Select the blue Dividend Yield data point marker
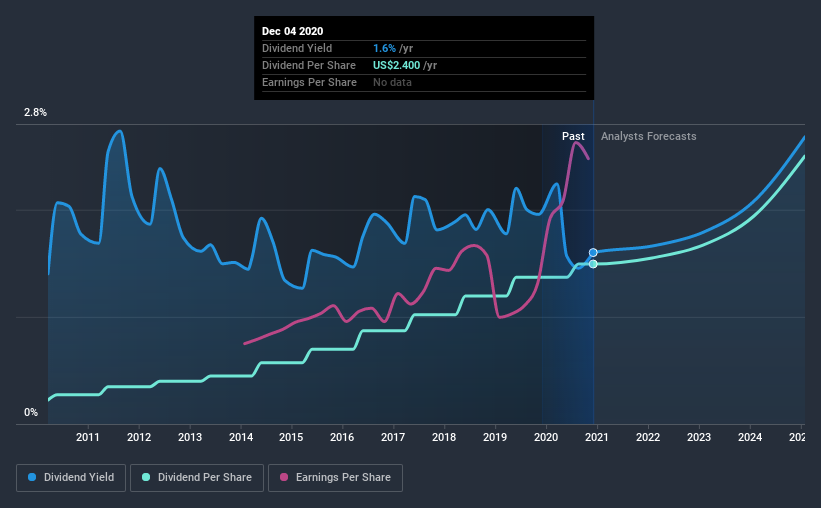Image resolution: width=821 pixels, height=508 pixels. [593, 252]
